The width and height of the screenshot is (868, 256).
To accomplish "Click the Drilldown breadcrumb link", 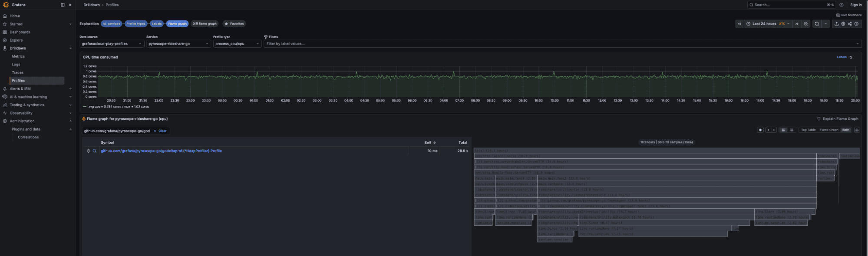I will tap(92, 5).
